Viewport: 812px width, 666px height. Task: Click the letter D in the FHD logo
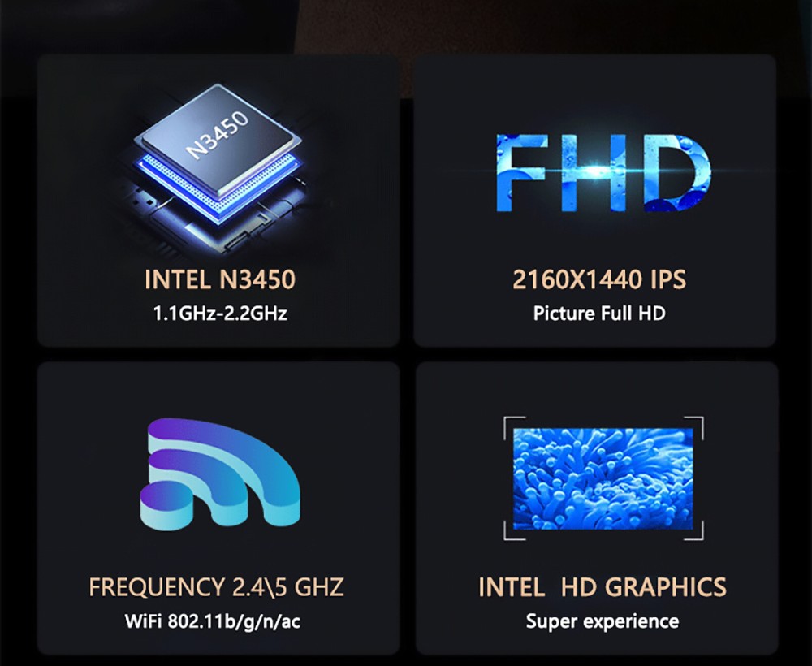tap(677, 172)
